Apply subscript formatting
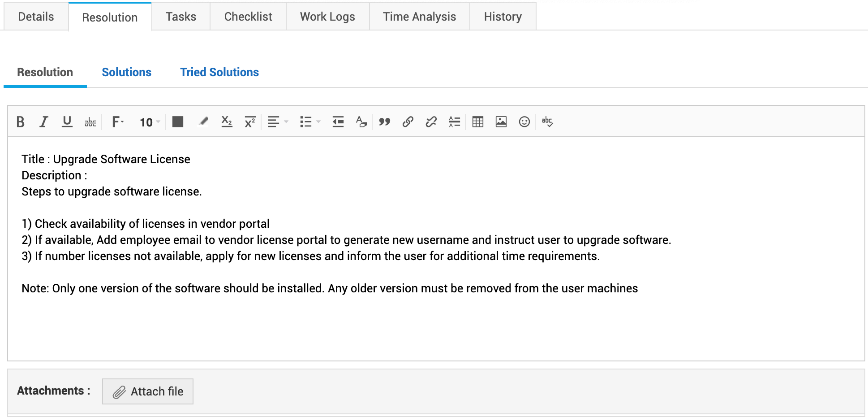 [x=227, y=122]
